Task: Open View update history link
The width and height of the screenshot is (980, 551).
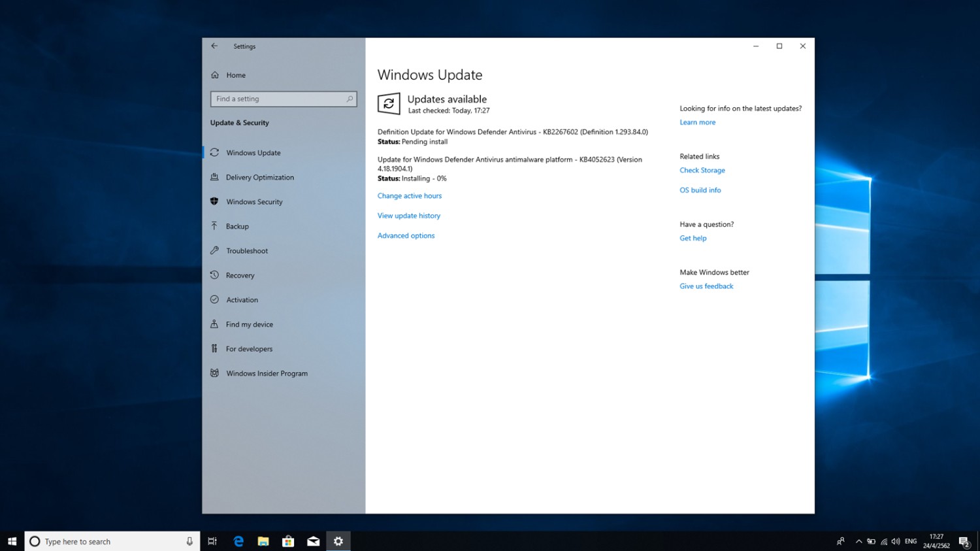Action: pos(409,216)
